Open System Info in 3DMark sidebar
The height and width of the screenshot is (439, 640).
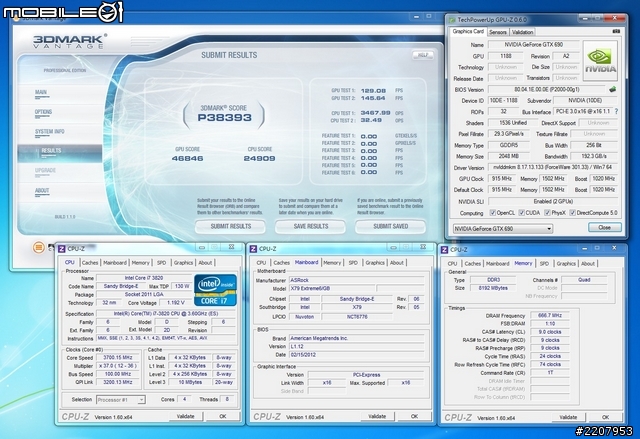click(49, 132)
